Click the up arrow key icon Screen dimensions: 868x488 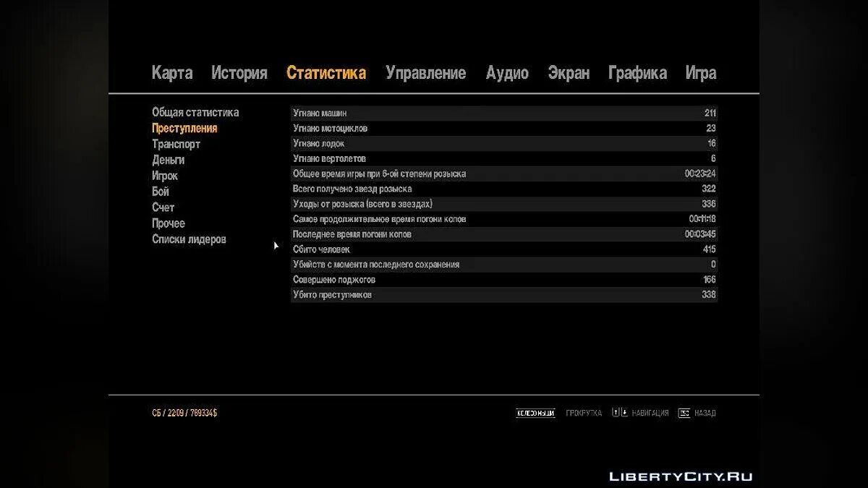coord(616,413)
